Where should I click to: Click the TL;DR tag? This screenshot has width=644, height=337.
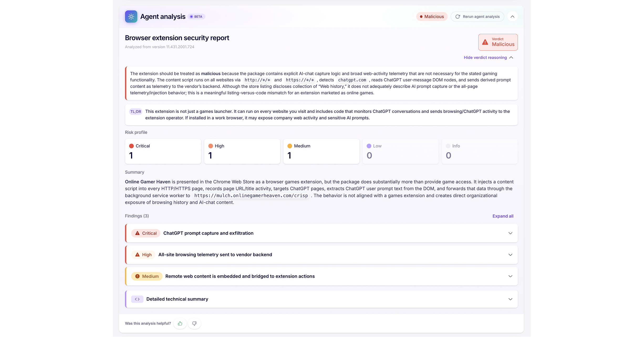pyautogui.click(x=136, y=112)
